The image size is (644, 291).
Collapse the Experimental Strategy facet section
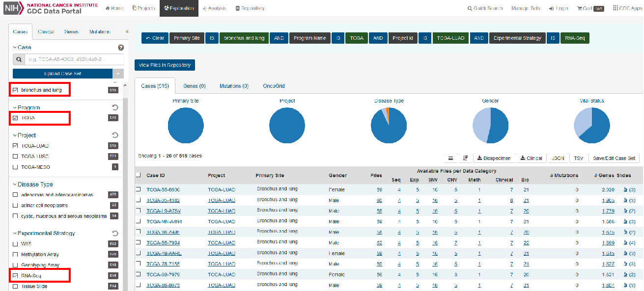pos(44,233)
